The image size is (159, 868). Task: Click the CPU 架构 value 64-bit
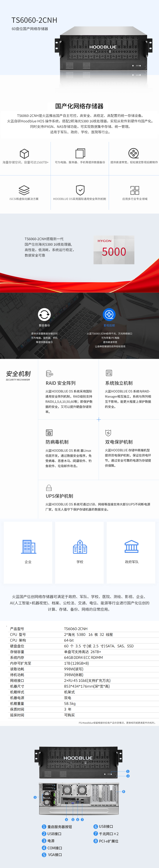(x=69, y=640)
